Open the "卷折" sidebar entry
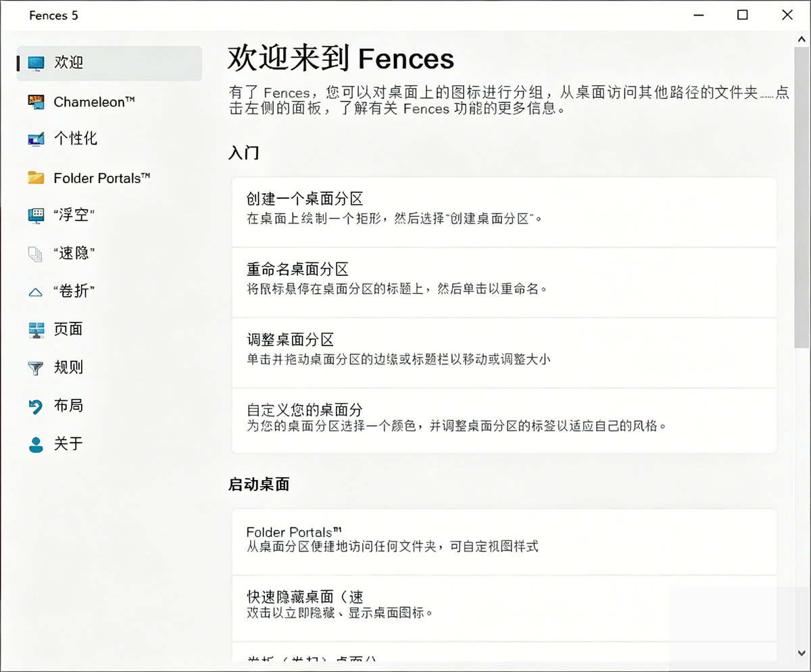The height and width of the screenshot is (672, 811). (74, 291)
